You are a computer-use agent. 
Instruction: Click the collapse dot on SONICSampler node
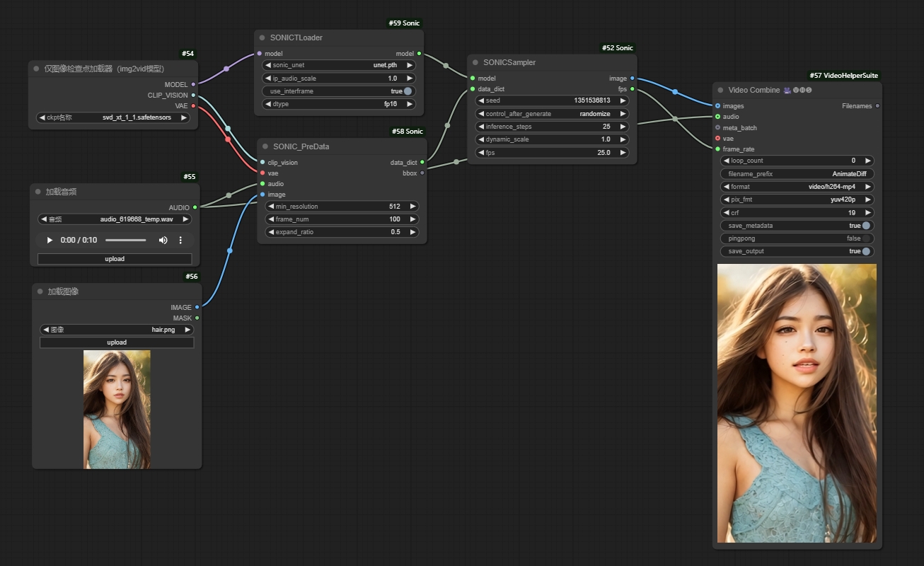[476, 62]
